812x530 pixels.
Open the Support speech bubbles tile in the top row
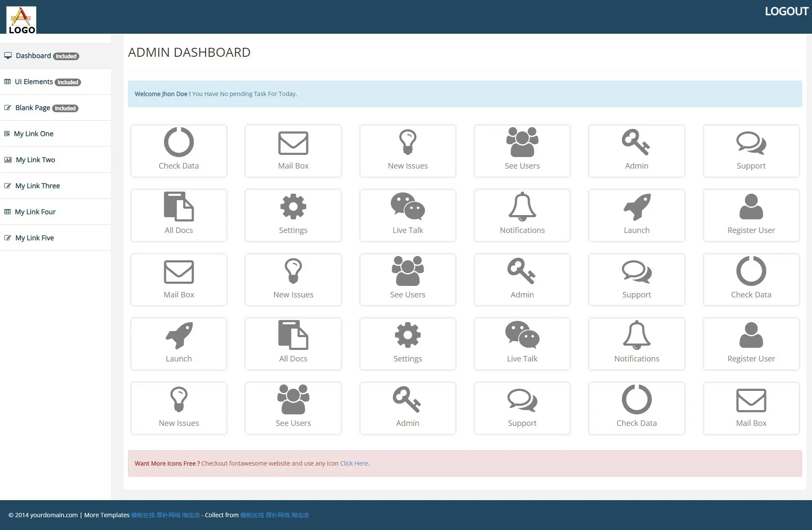pos(751,151)
